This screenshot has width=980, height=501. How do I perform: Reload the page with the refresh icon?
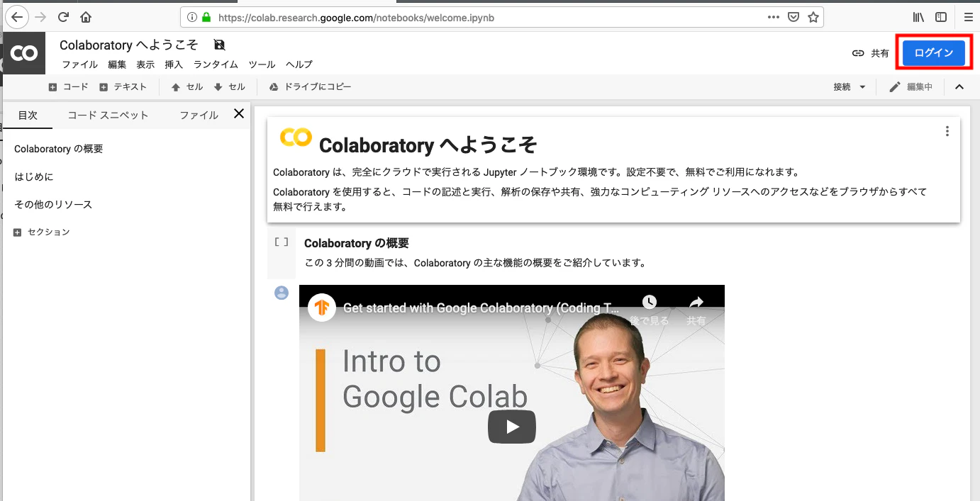pos(63,17)
